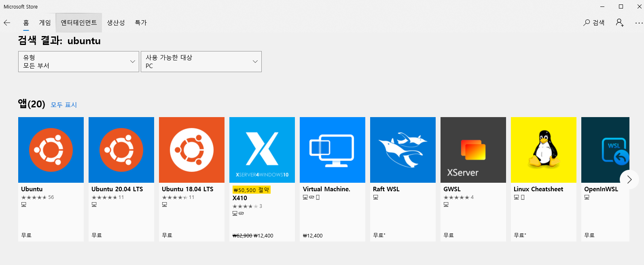Image resolution: width=644 pixels, height=265 pixels.
Task: Switch to the 생산성 tab
Action: (116, 23)
